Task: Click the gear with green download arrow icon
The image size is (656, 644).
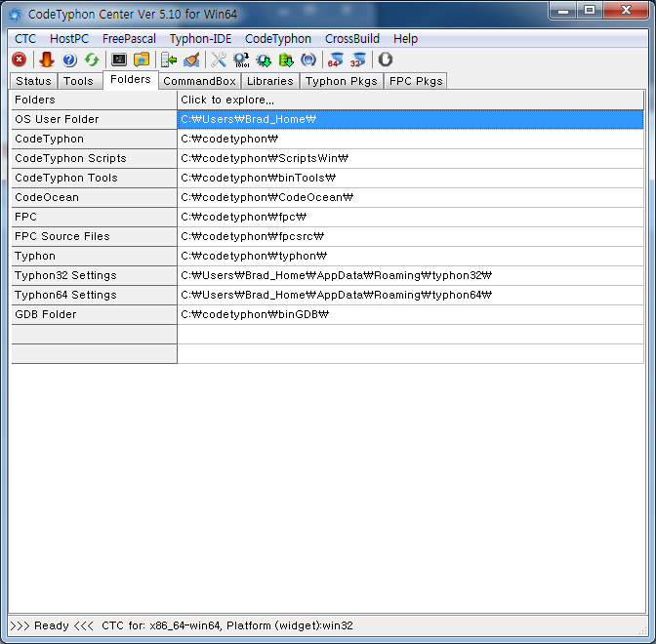Action: [x=264, y=60]
